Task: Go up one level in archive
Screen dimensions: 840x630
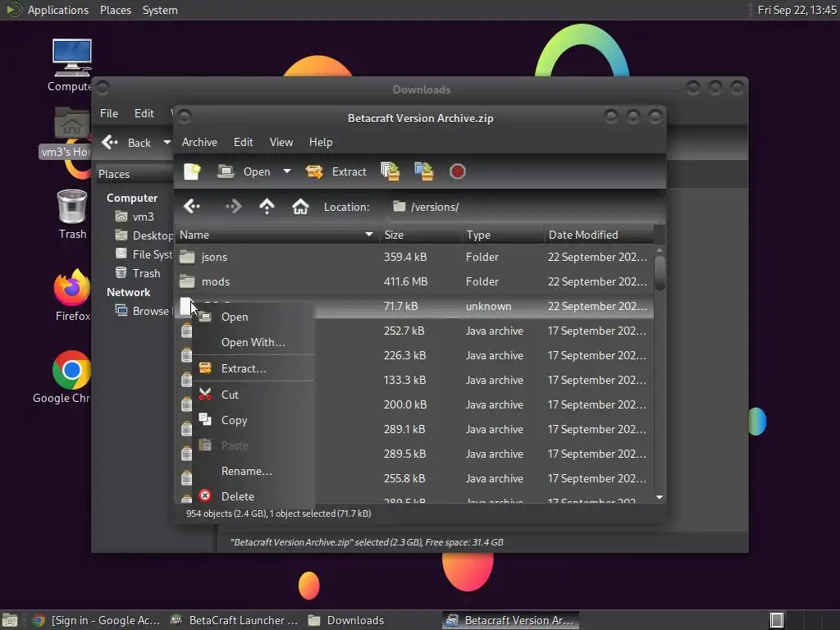Action: click(x=267, y=206)
